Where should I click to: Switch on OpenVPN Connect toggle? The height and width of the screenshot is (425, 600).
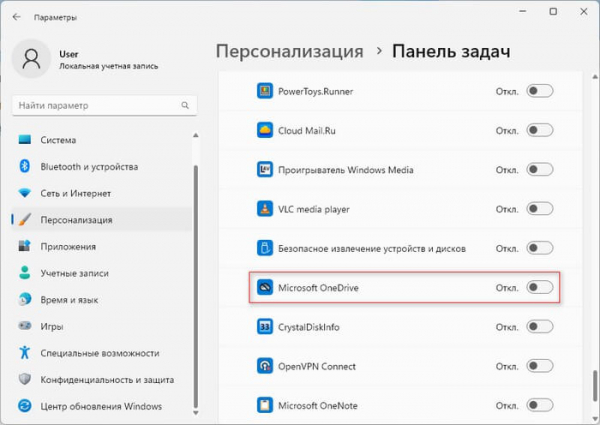540,366
